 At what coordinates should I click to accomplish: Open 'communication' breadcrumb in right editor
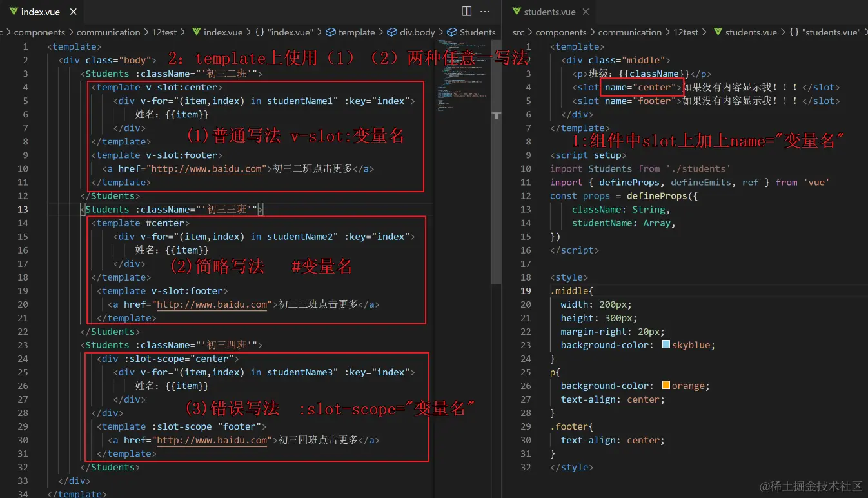(x=630, y=32)
